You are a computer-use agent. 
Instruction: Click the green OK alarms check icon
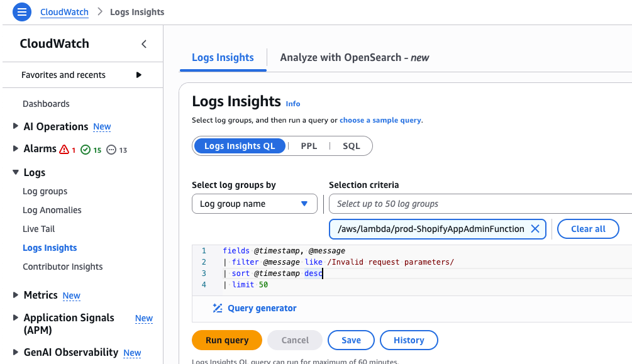tap(86, 150)
